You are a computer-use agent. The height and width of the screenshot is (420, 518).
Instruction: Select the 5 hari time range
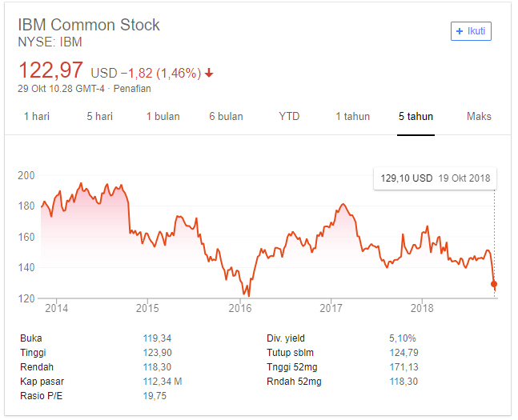point(100,117)
